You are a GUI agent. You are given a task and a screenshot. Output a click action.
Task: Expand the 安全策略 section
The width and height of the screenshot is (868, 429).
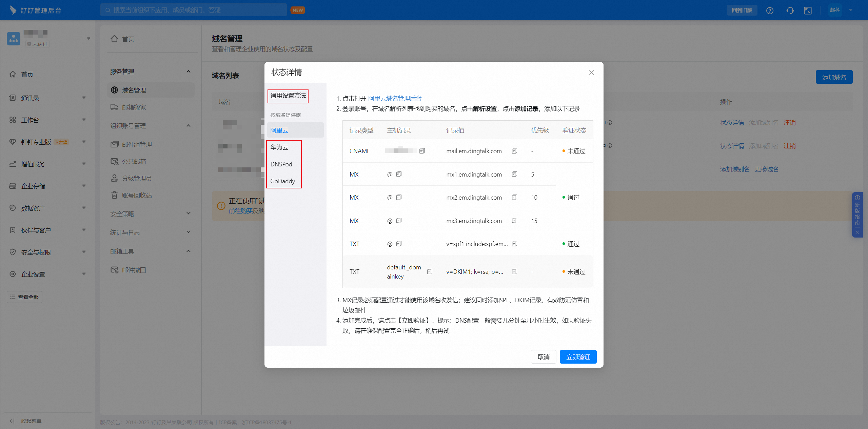pyautogui.click(x=189, y=213)
